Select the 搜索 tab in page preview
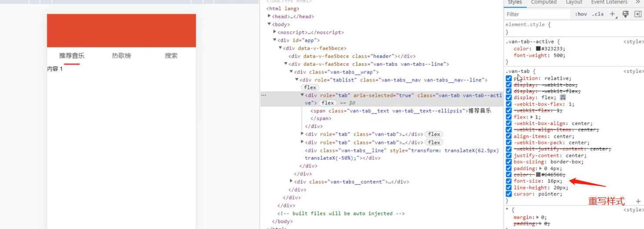Image resolution: width=644 pixels, height=229 pixels. click(171, 56)
